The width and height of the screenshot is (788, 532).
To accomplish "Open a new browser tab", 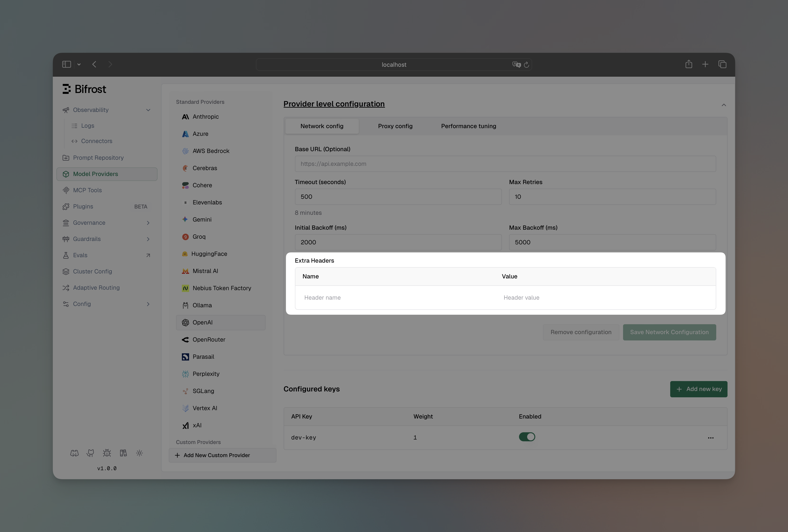I will 705,65.
